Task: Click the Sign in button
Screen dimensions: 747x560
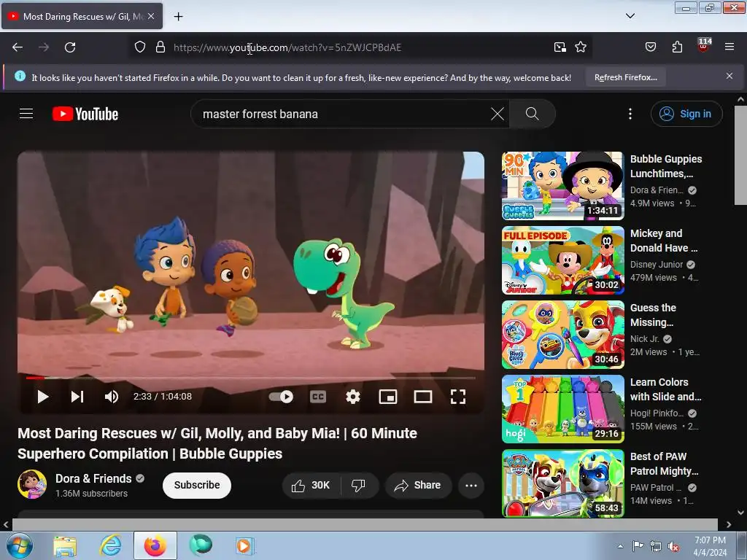Action: coord(686,114)
